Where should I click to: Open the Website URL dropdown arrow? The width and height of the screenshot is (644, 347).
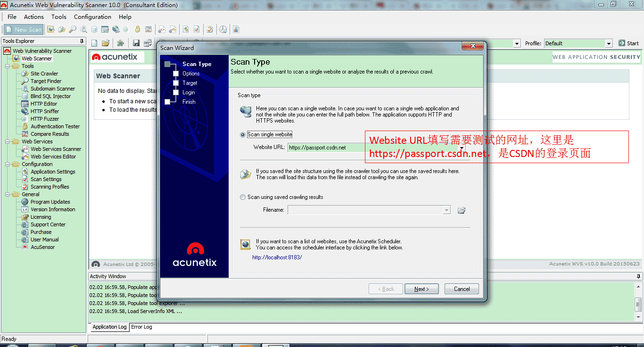[x=462, y=147]
